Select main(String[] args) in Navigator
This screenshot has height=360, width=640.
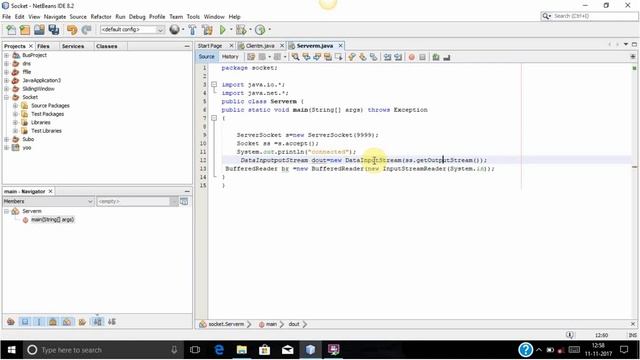tap(52, 220)
